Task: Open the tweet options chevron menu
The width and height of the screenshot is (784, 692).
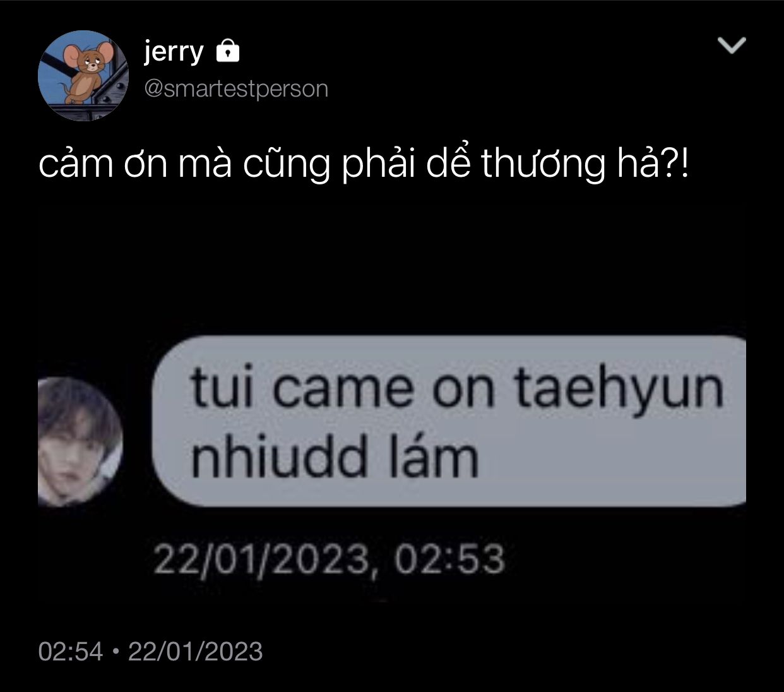Action: [x=732, y=45]
